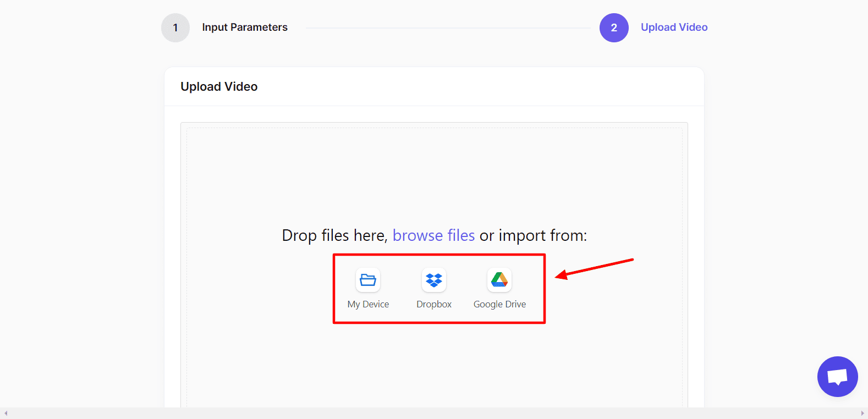Go to step 1 circle
This screenshot has height=419, width=868.
pos(175,27)
